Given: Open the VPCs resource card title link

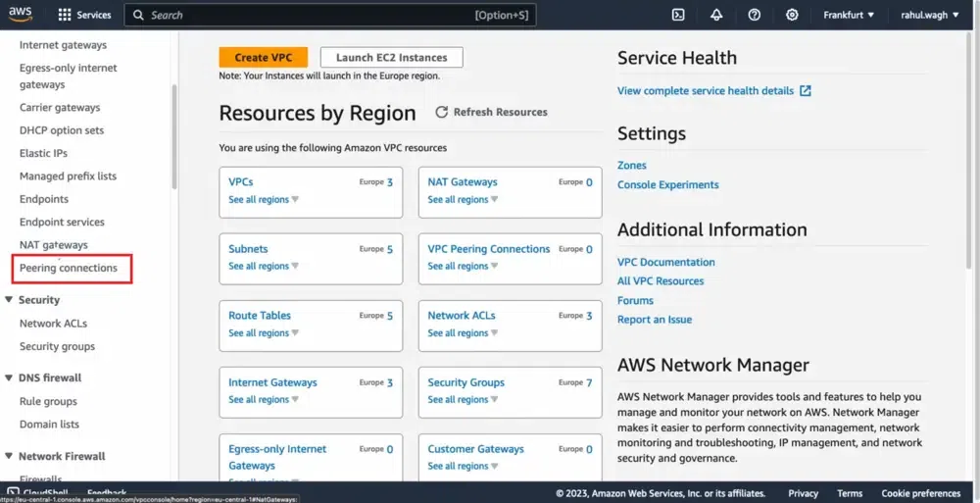Looking at the screenshot, I should (x=241, y=182).
